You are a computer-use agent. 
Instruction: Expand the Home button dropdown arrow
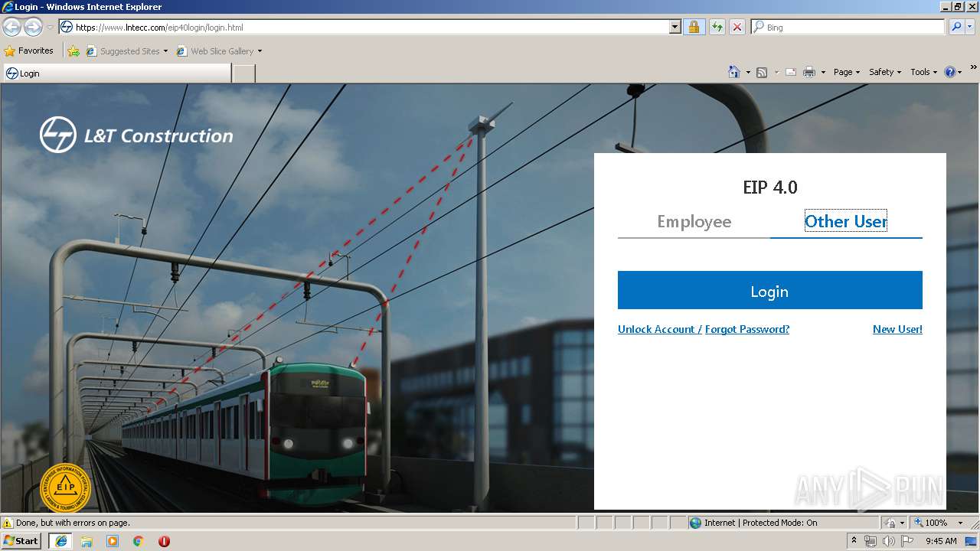click(x=748, y=72)
